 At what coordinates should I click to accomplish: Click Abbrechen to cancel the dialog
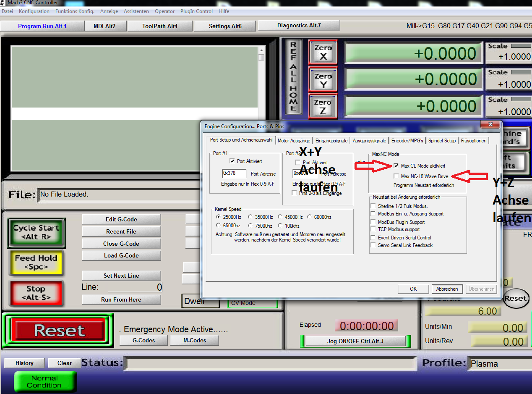coord(447,289)
